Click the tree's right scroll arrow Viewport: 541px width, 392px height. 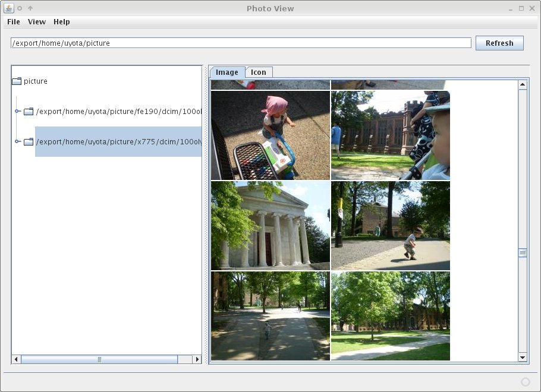click(x=197, y=359)
